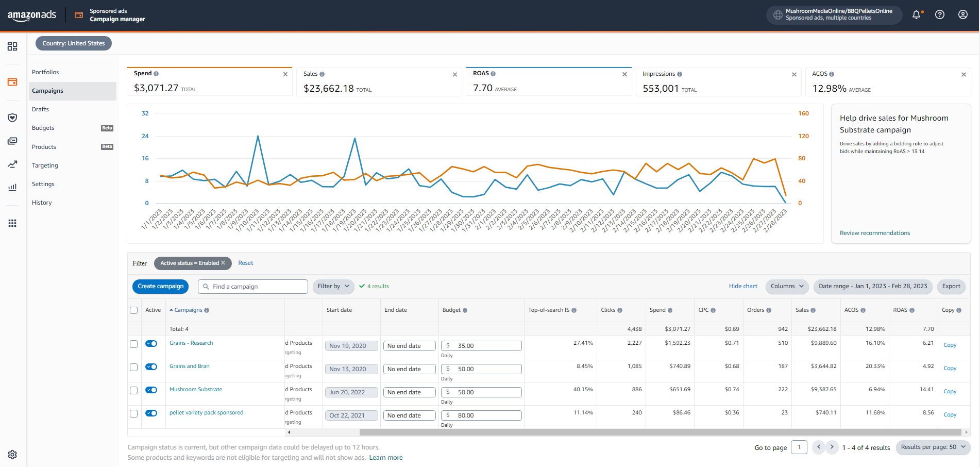Image resolution: width=980 pixels, height=467 pixels.
Task: Close the Sales metric card
Action: tap(455, 75)
